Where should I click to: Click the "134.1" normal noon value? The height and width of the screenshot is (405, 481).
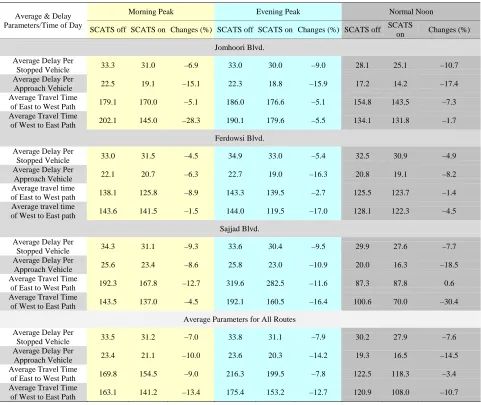click(362, 120)
